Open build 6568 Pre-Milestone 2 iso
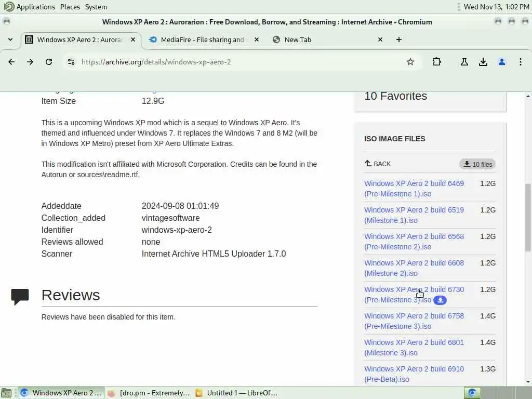 pos(414,241)
